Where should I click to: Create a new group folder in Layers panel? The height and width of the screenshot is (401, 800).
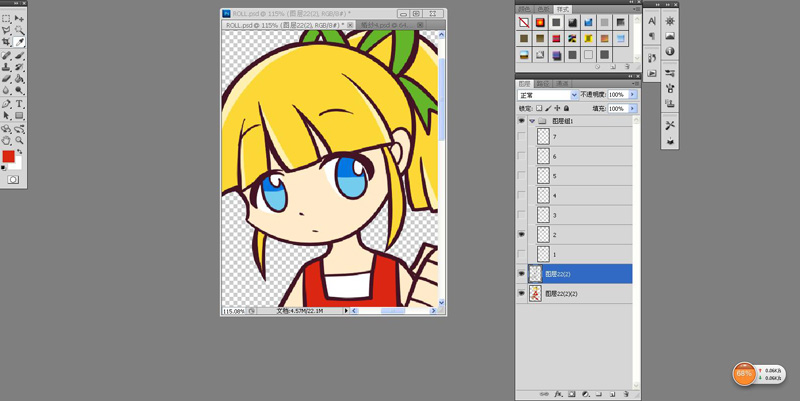click(x=599, y=394)
